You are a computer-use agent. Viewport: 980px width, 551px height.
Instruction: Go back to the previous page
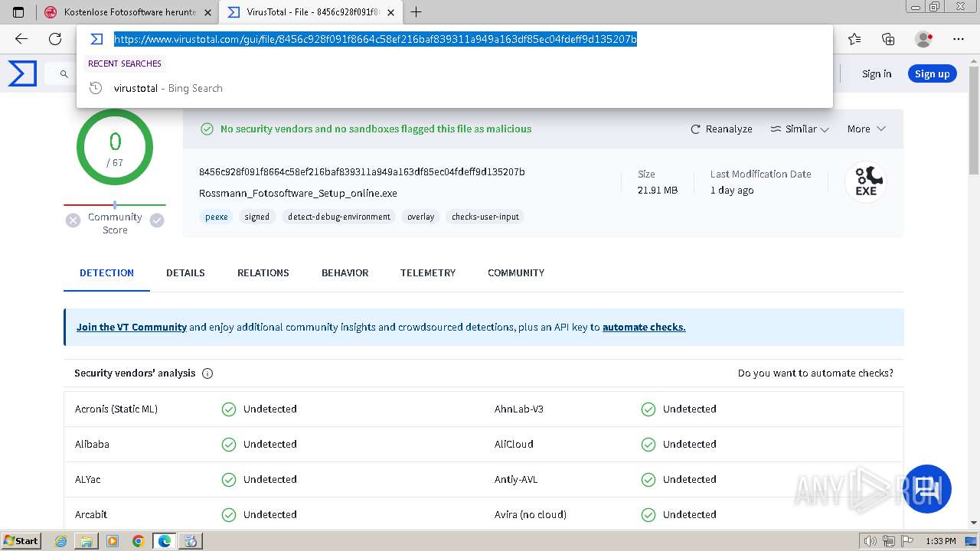click(x=21, y=39)
